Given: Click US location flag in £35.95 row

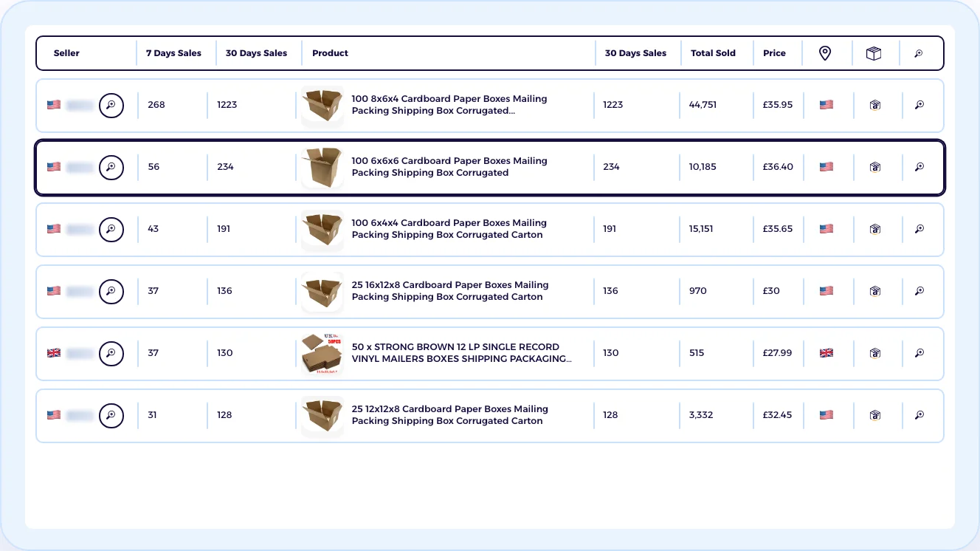Looking at the screenshot, I should click(827, 105).
